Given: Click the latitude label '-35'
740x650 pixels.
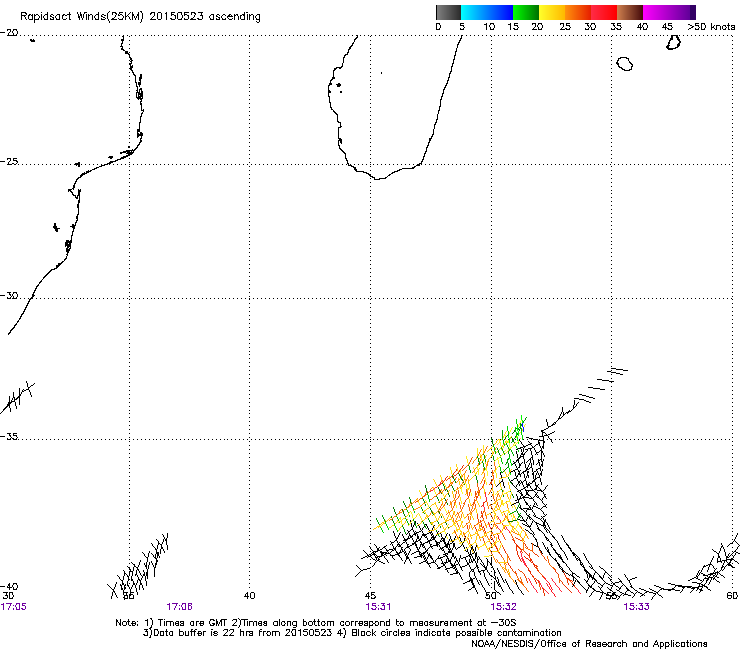Looking at the screenshot, I should 9,437.
